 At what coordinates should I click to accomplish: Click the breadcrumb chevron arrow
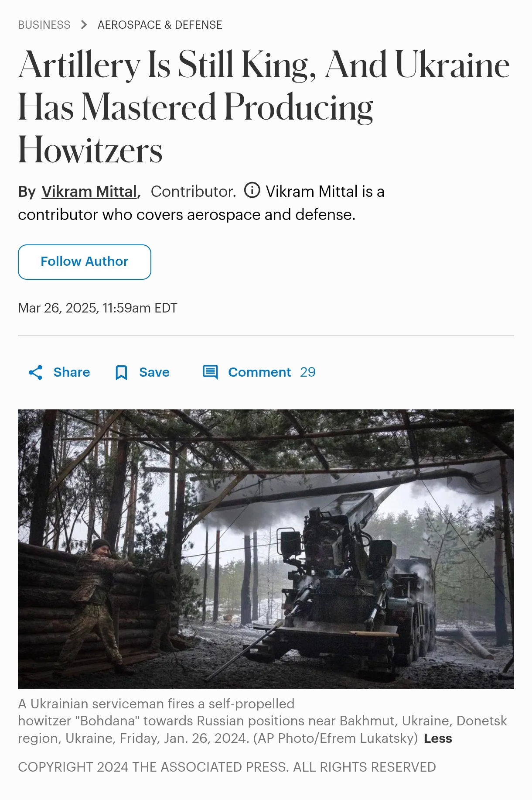pyautogui.click(x=84, y=25)
